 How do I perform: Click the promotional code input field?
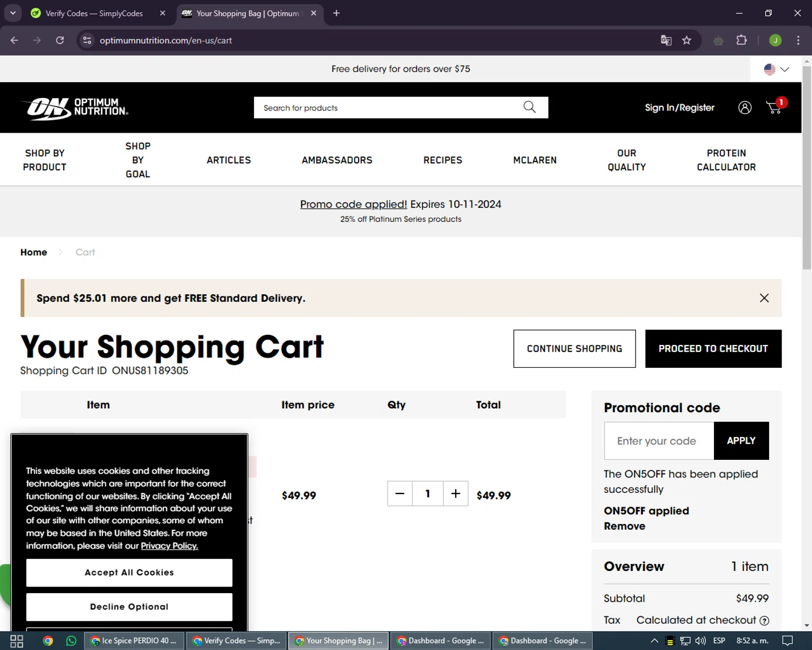tap(659, 441)
